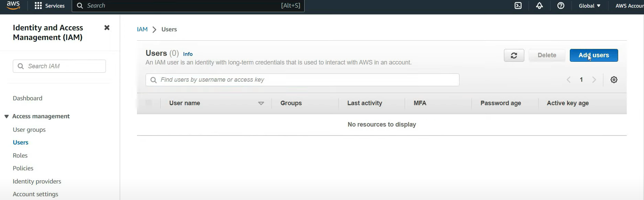This screenshot has height=200, width=644.
Task: Open the Info link next to Users
Action: coord(188,54)
